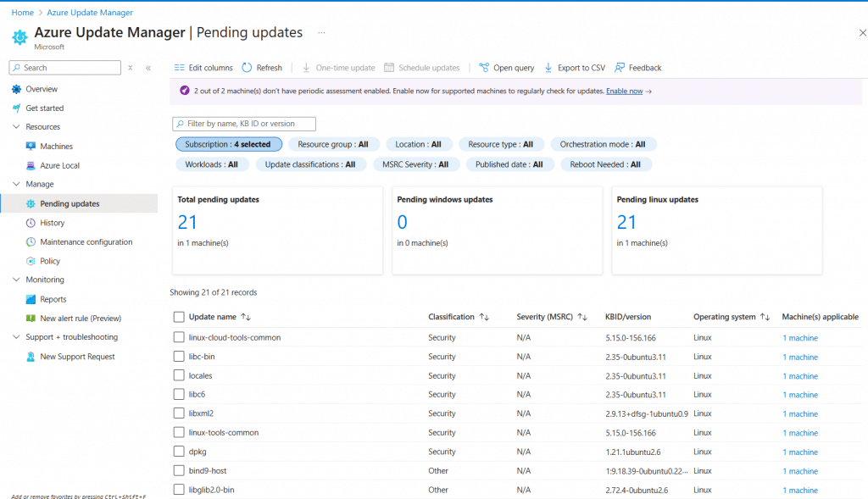The height and width of the screenshot is (499, 868).
Task: Click the Enable now link
Action: click(624, 91)
